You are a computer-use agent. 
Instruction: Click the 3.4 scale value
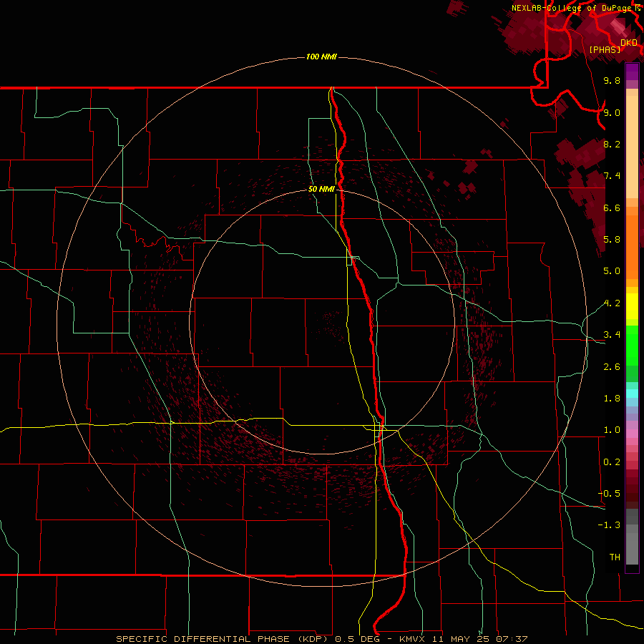coord(612,335)
